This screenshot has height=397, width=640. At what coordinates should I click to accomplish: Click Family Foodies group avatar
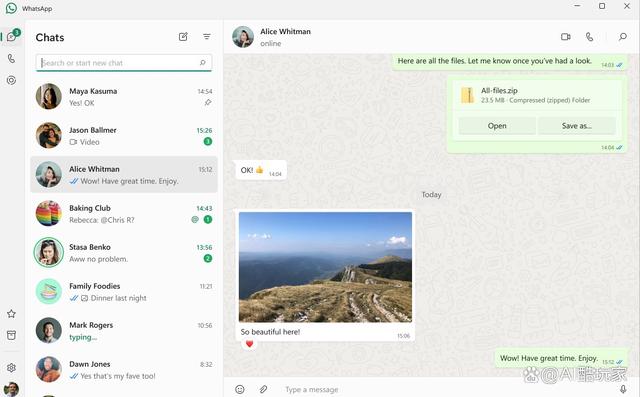[49, 291]
